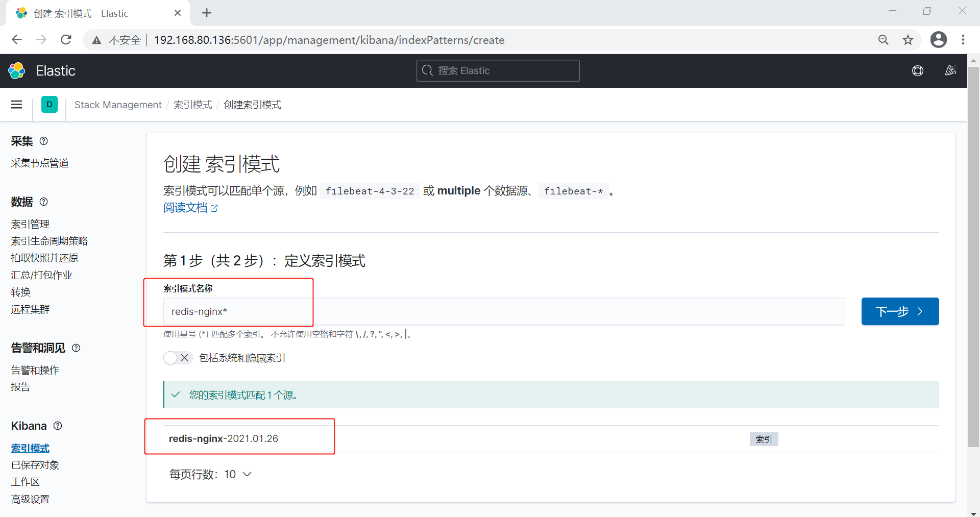Expand the 每页行数 10 dropdown

[210, 474]
